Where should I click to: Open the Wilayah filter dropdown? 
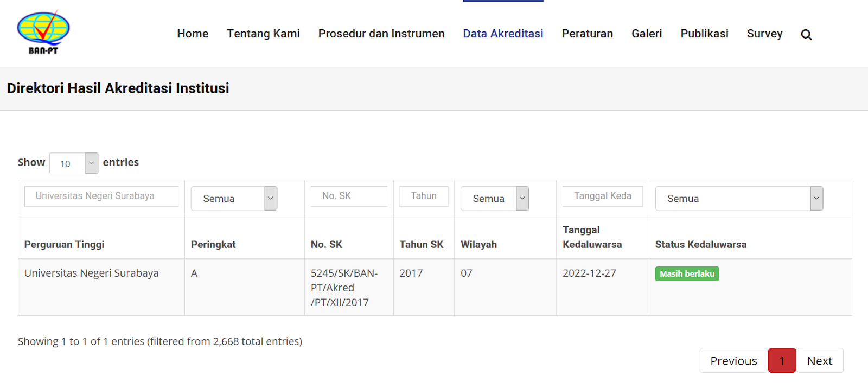click(494, 199)
